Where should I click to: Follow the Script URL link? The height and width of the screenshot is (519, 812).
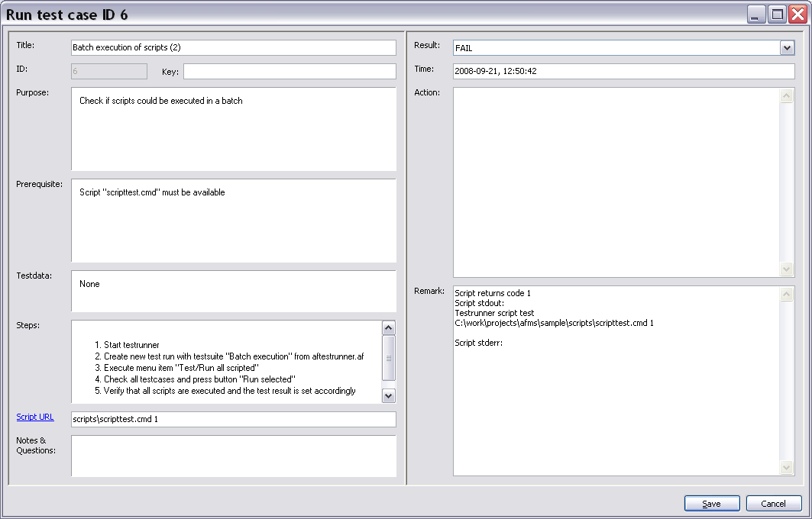[x=35, y=417]
